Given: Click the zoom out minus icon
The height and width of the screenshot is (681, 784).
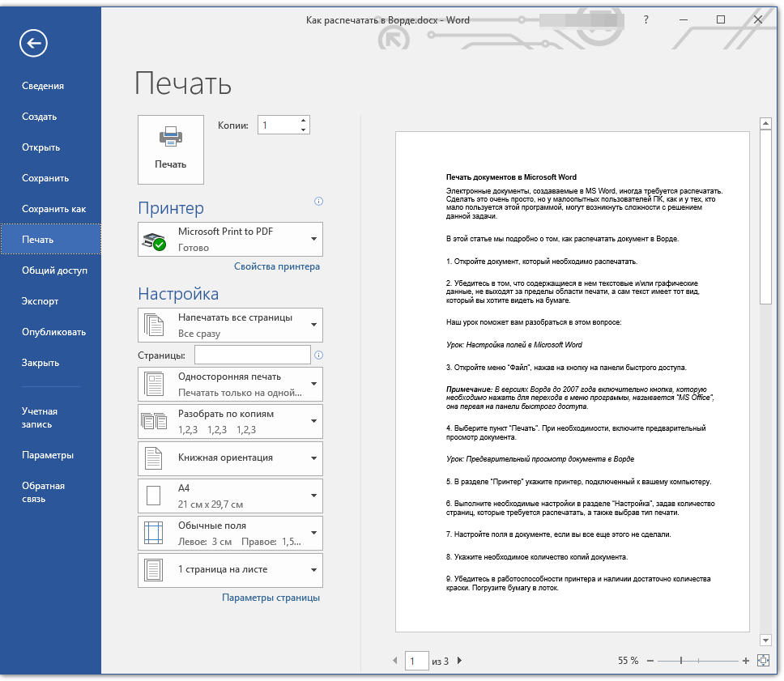Looking at the screenshot, I should tap(650, 661).
